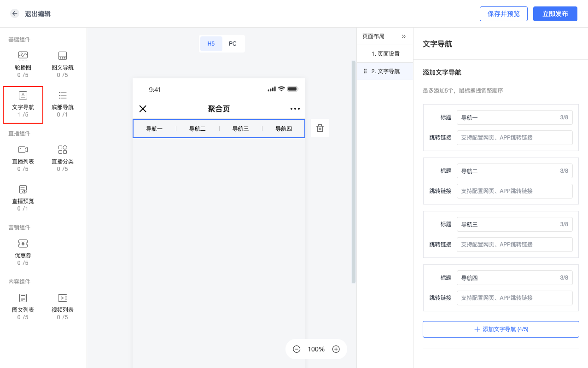Add a 图文列表 article list component

[x=23, y=306]
